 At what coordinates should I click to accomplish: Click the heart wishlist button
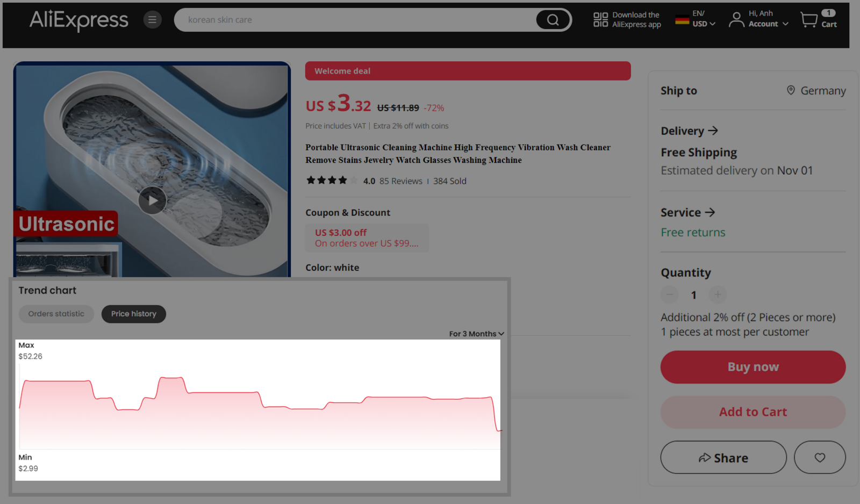819,457
